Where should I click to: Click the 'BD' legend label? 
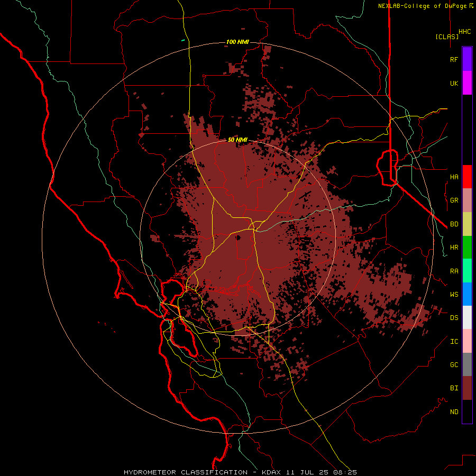coord(454,224)
